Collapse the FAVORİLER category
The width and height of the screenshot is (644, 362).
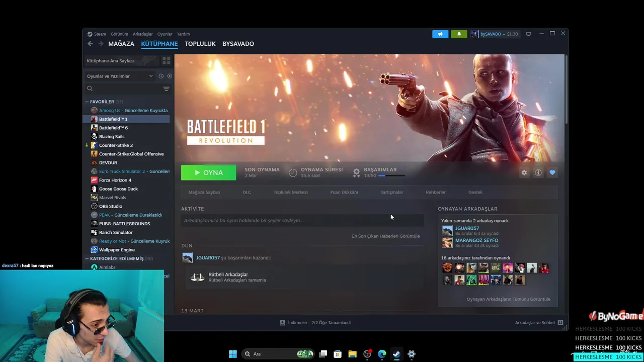point(87,102)
